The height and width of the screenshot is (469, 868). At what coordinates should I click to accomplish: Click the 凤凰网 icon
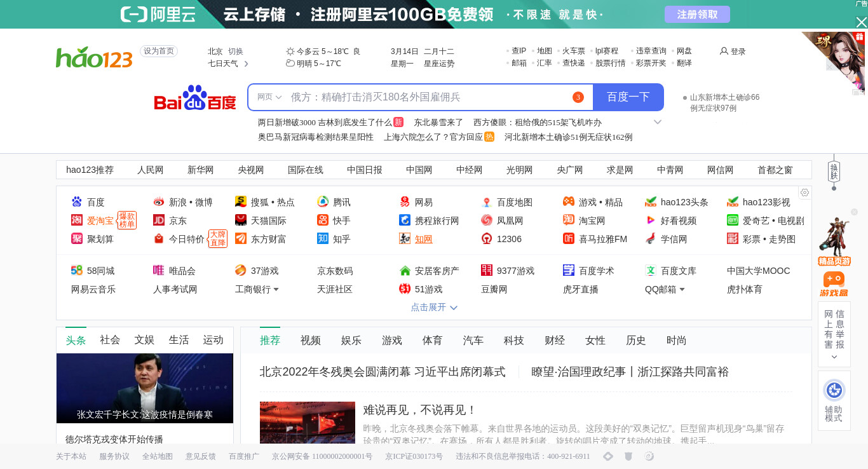(487, 221)
